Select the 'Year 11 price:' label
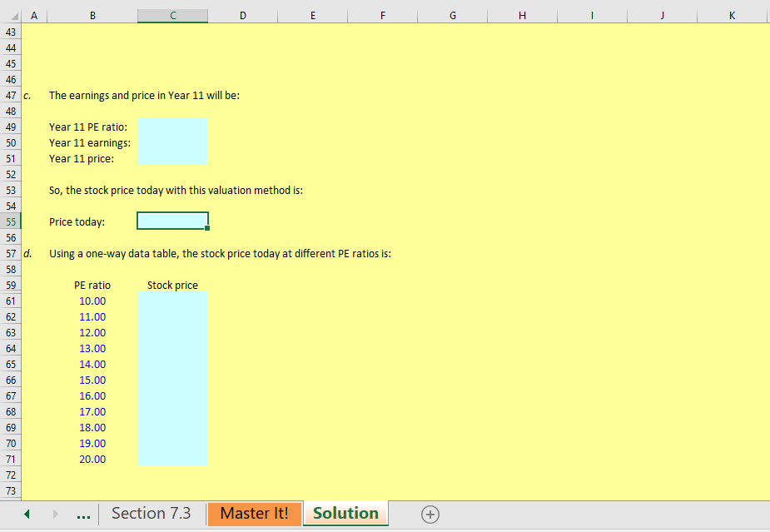The width and height of the screenshot is (770, 532). point(82,159)
